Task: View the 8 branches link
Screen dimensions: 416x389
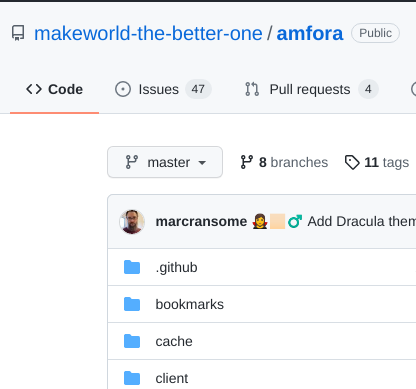Action: click(284, 162)
